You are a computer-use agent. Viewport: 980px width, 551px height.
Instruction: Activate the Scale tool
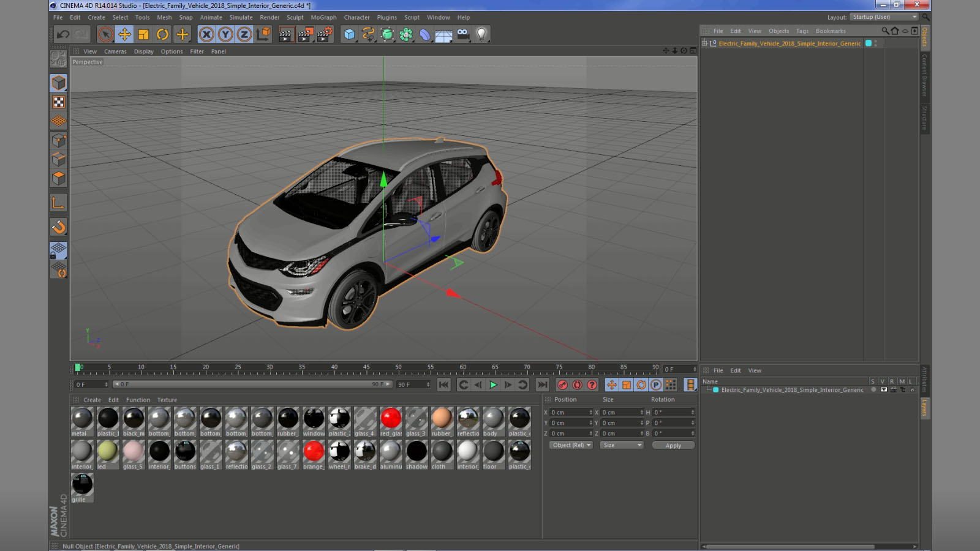point(143,34)
